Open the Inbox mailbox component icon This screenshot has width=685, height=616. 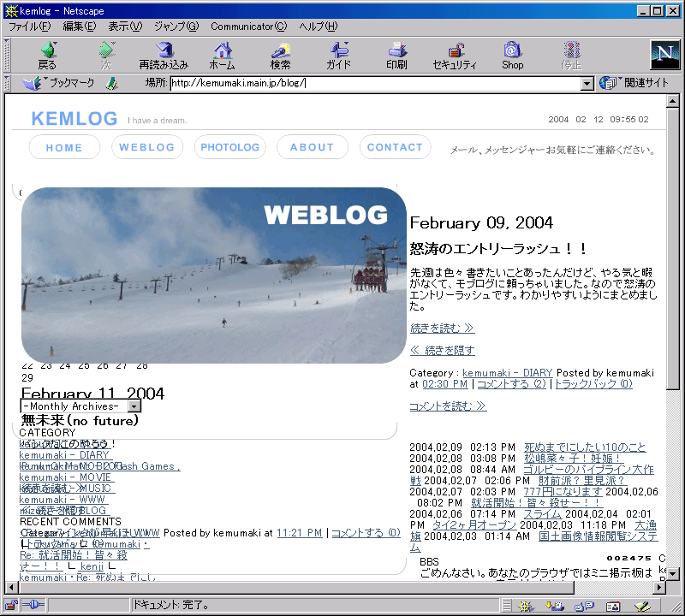555,606
